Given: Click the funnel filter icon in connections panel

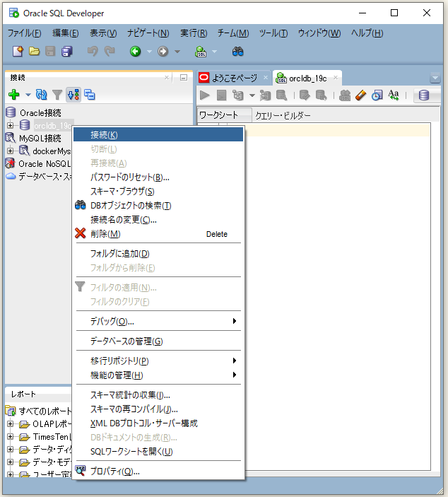Looking at the screenshot, I should click(x=57, y=95).
